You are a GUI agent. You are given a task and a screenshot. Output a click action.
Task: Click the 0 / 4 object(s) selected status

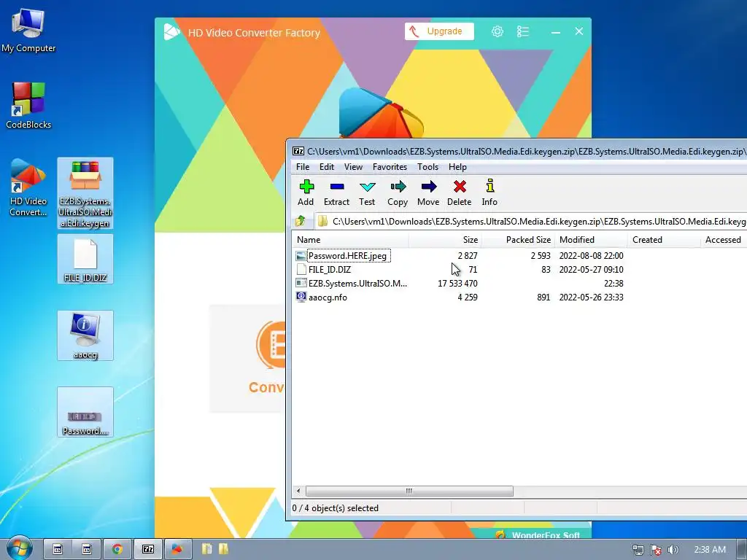[x=336, y=508]
